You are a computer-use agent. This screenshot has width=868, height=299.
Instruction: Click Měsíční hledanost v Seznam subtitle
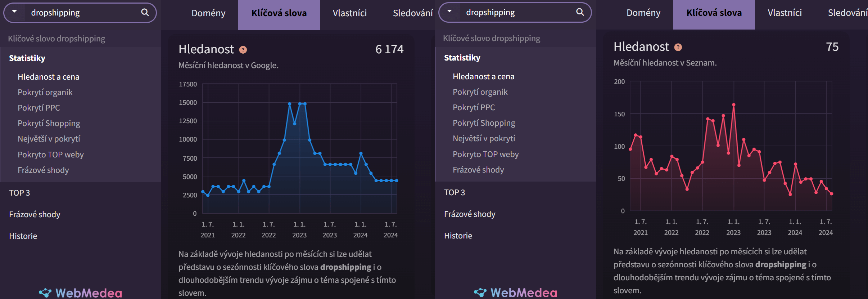click(665, 63)
